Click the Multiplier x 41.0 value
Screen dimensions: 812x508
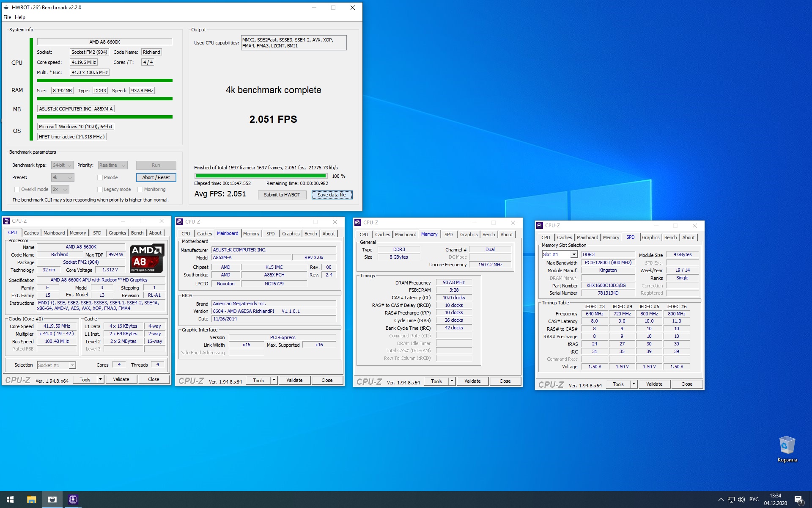pyautogui.click(x=56, y=334)
